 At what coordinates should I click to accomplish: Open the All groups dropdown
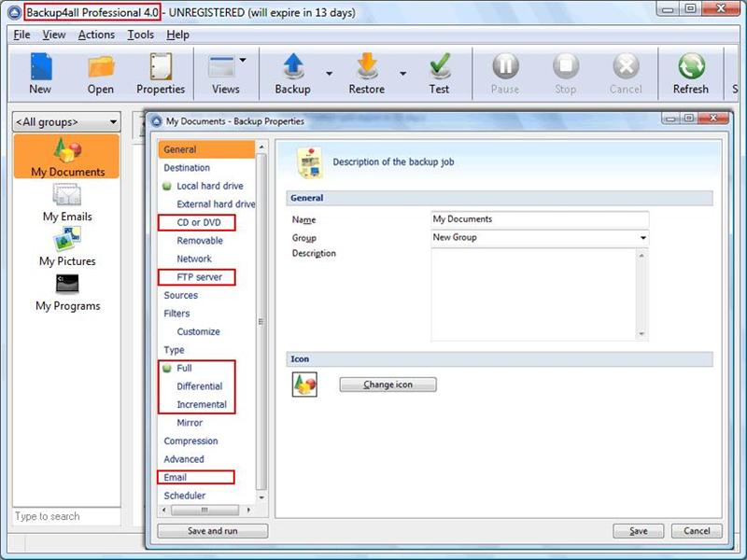pos(66,122)
